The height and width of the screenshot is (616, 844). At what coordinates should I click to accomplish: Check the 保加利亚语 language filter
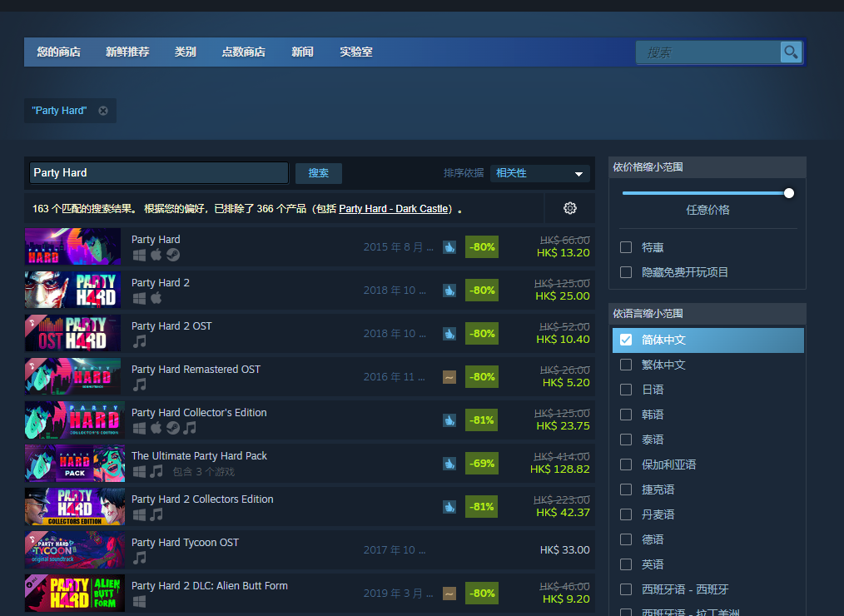(x=626, y=464)
